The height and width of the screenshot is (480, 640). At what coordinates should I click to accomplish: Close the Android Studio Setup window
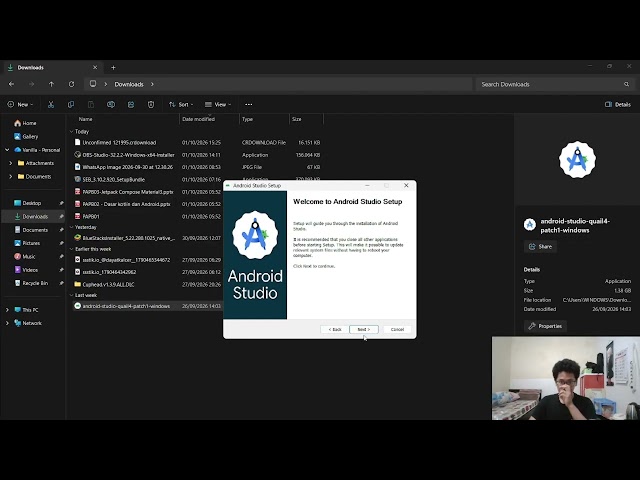pyautogui.click(x=406, y=185)
